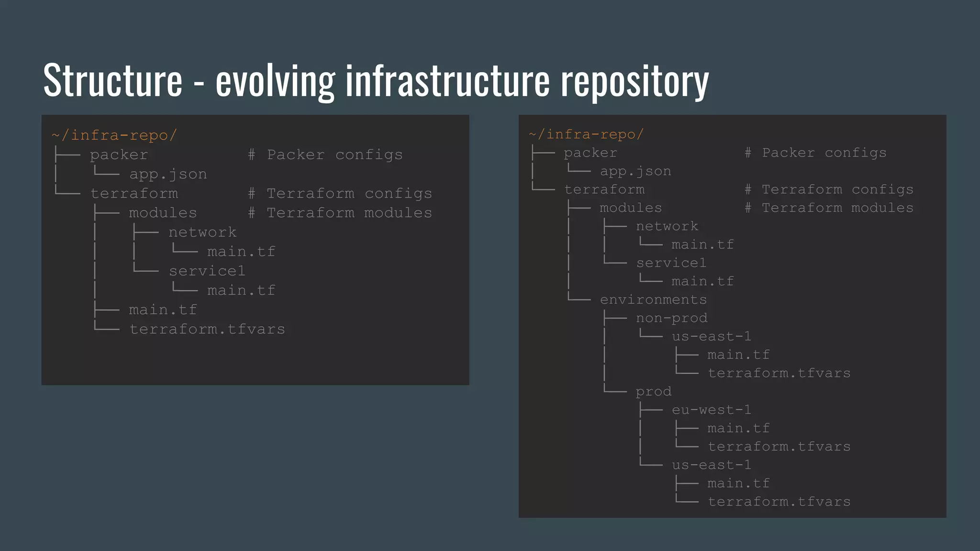Select 'eu-west-1' folder under prod
The width and height of the screenshot is (980, 551).
(711, 410)
